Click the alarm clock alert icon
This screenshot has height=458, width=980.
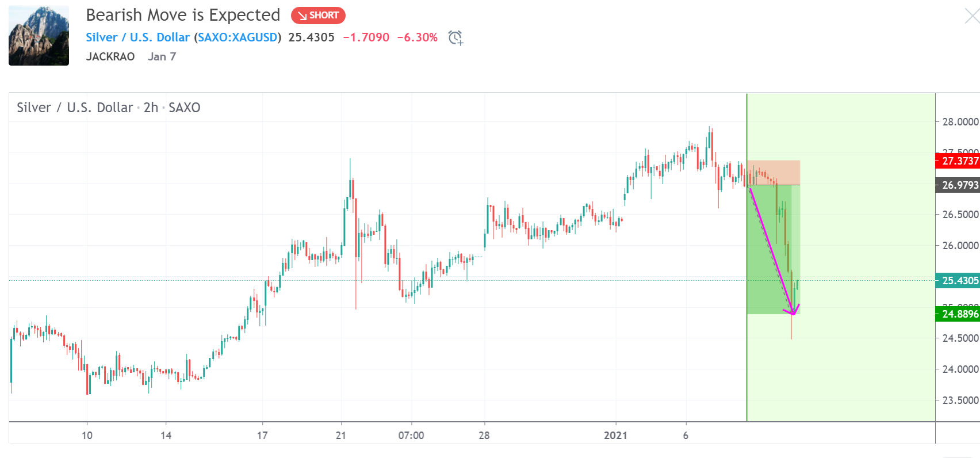(455, 38)
